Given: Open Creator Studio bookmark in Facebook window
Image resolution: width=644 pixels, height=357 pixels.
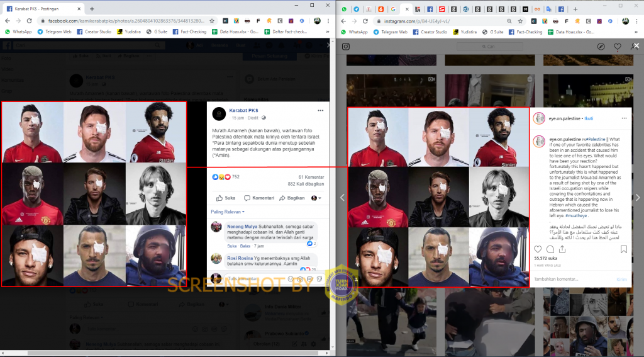Looking at the screenshot, I should (94, 31).
